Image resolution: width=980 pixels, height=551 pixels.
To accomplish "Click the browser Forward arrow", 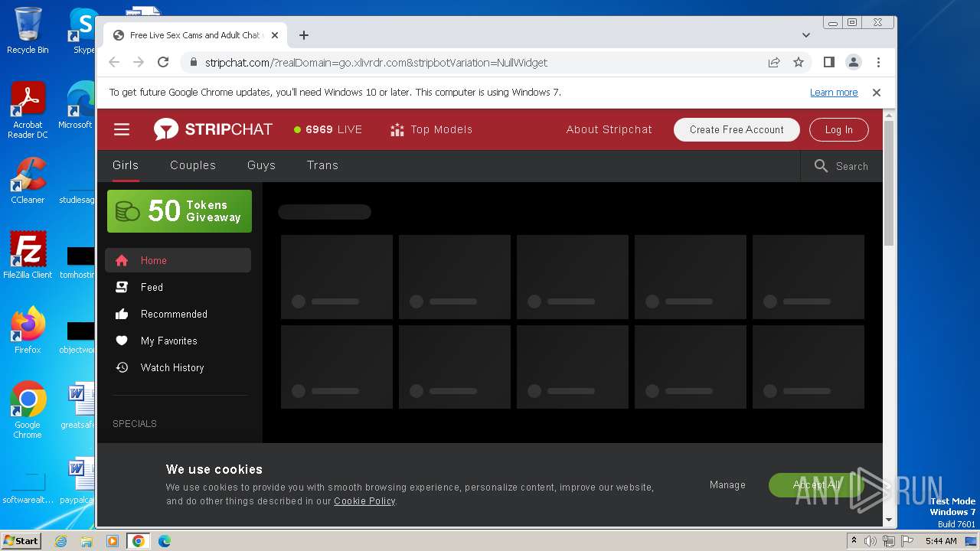I will [139, 62].
